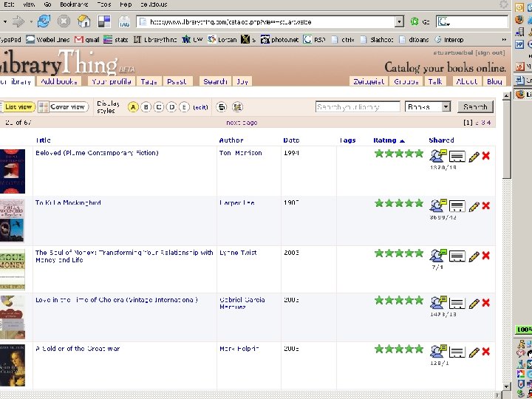Open the Your profile tab
The width and height of the screenshot is (532, 399).
112,81
